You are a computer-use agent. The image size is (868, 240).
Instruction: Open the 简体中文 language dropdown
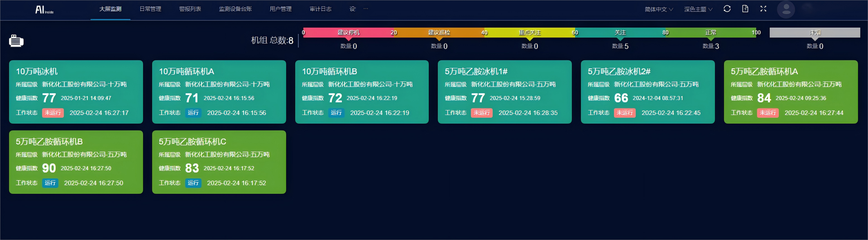click(x=659, y=9)
